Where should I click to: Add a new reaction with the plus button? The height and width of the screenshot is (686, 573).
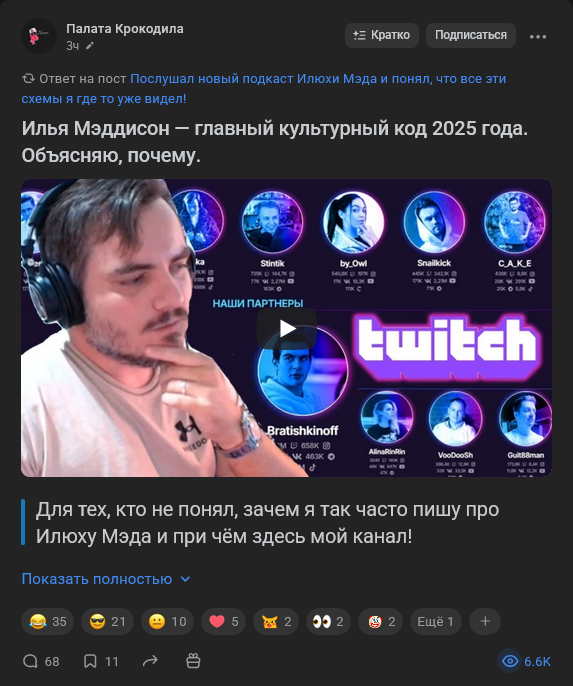485,621
